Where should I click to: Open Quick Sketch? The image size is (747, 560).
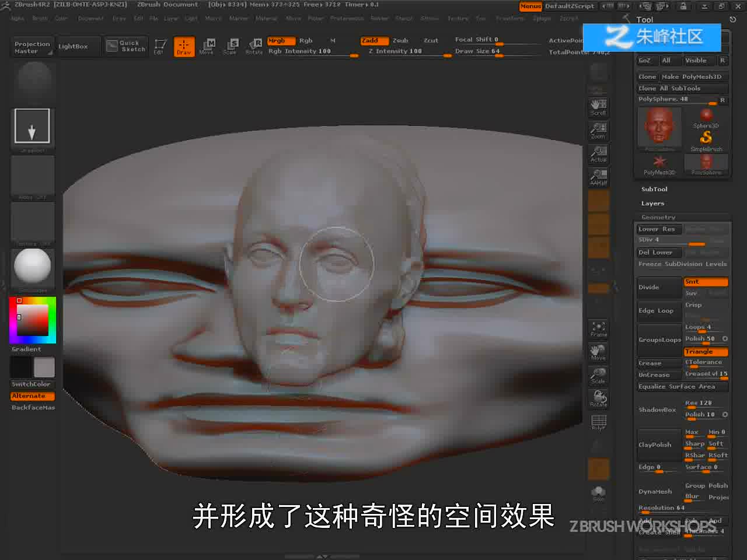point(126,46)
